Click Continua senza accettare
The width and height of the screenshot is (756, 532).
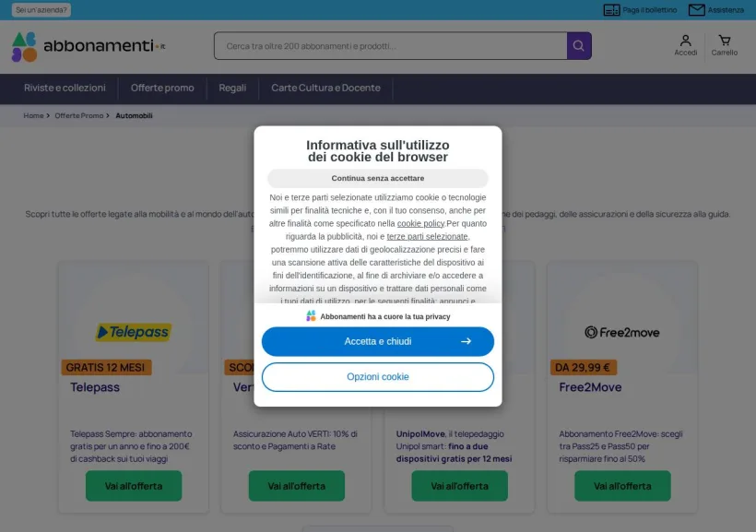[x=378, y=179]
